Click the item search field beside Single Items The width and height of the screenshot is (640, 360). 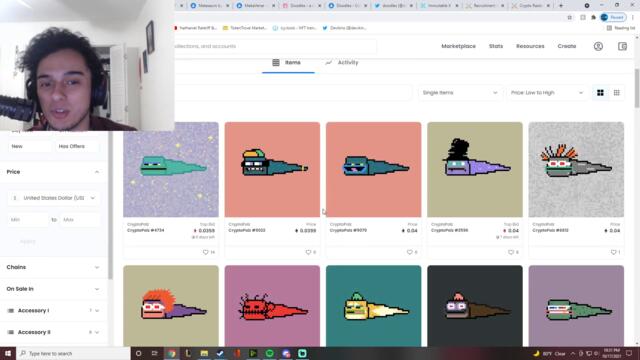[x=293, y=93]
